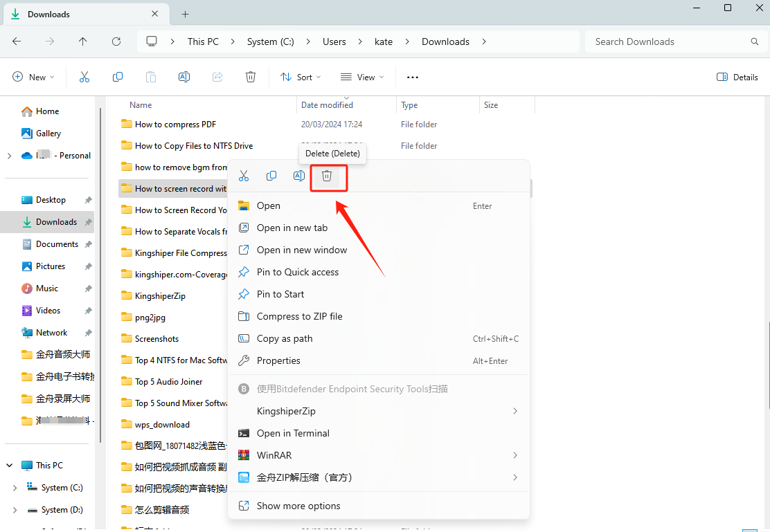This screenshot has width=770, height=532.
Task: Open the New item button
Action: pyautogui.click(x=33, y=77)
